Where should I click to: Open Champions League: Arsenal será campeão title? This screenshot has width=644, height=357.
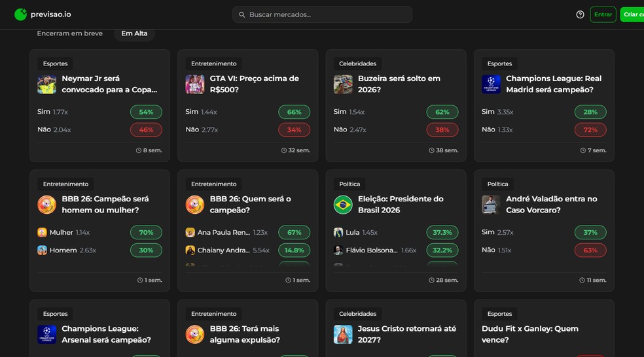point(106,334)
